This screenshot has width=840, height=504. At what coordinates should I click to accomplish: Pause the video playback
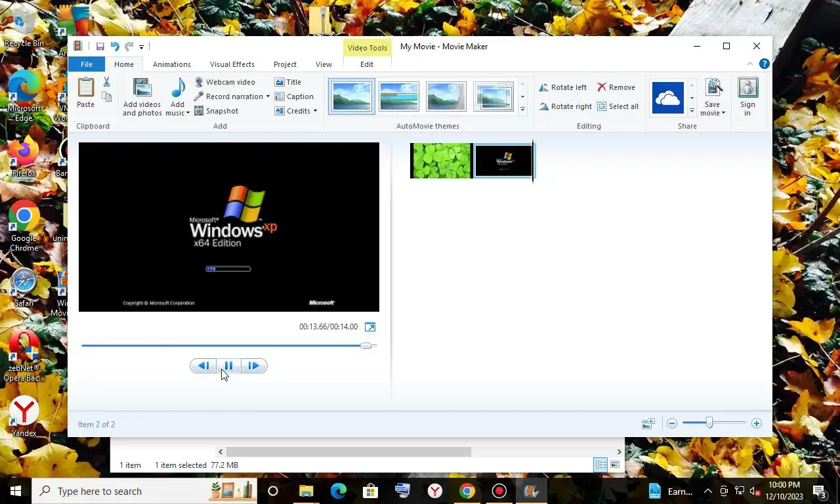point(228,366)
